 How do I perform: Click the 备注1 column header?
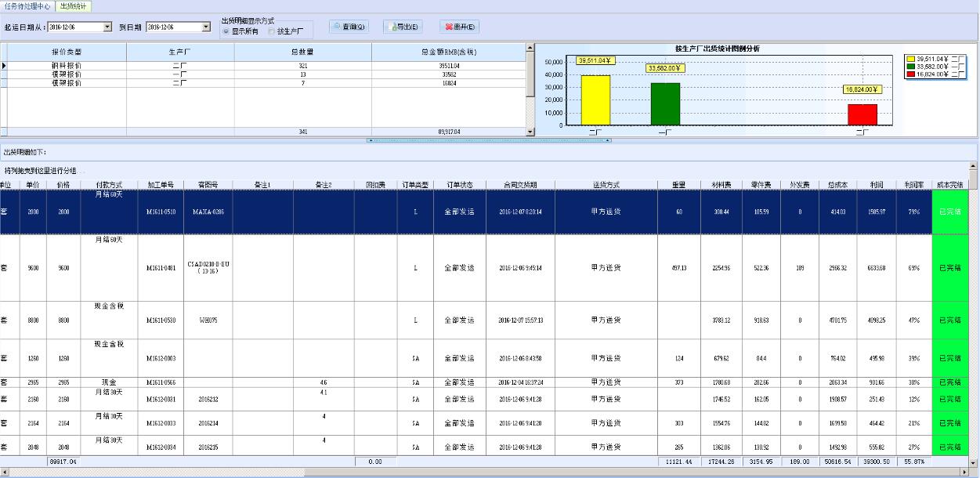click(x=262, y=185)
